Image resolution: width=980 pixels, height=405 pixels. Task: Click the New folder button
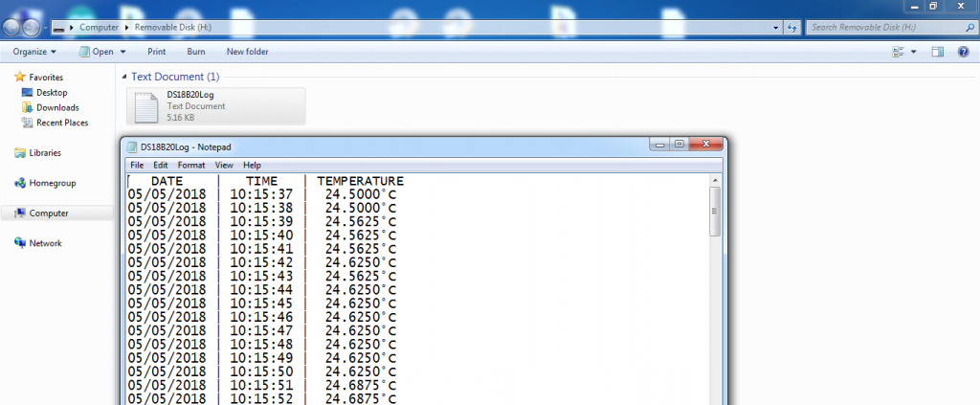click(248, 52)
